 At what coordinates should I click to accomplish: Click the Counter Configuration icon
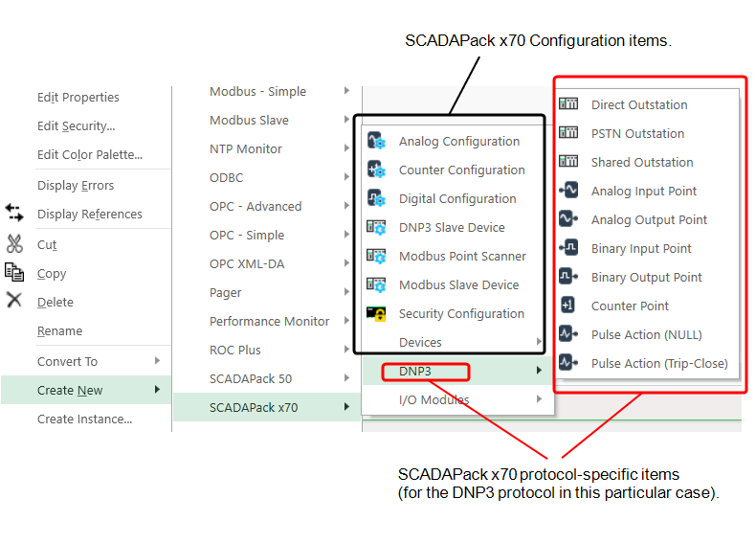click(x=376, y=170)
